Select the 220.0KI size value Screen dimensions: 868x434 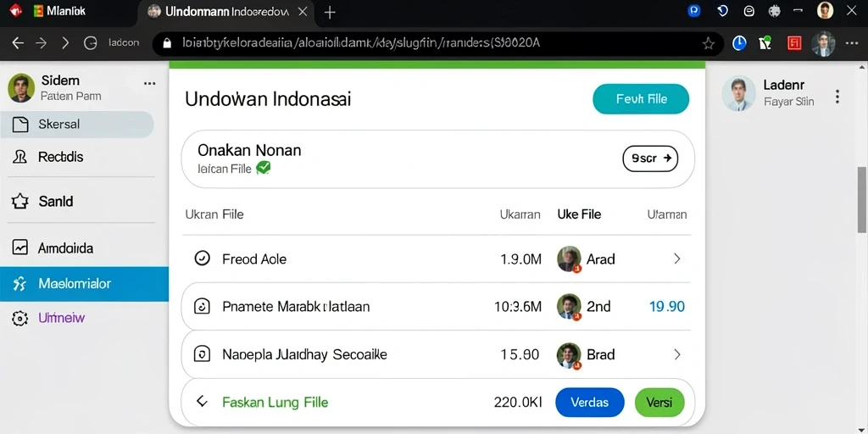pos(518,403)
